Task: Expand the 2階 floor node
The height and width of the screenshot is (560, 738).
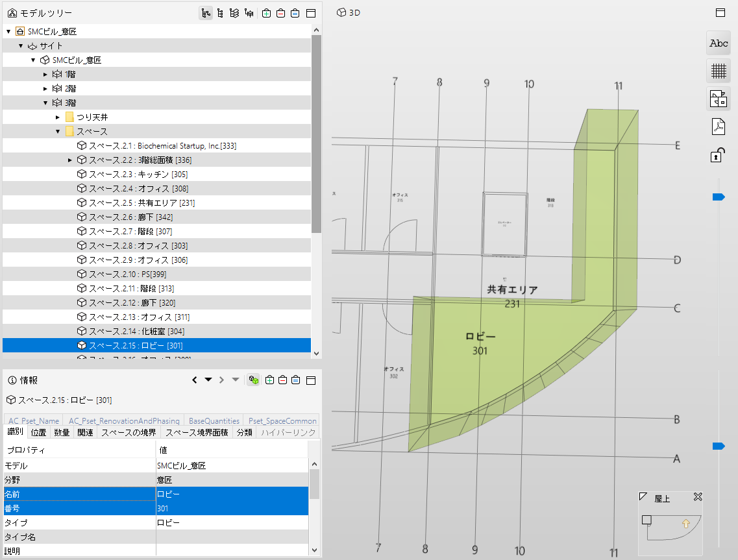Action: pyautogui.click(x=45, y=88)
